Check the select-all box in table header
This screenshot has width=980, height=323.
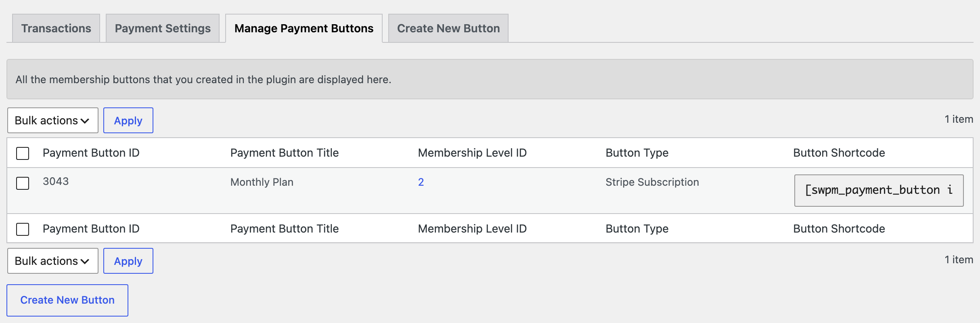pos(23,153)
